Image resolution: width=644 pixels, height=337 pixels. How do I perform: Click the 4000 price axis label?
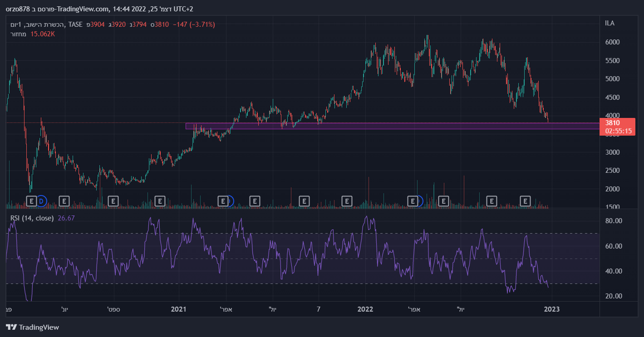[x=613, y=116]
